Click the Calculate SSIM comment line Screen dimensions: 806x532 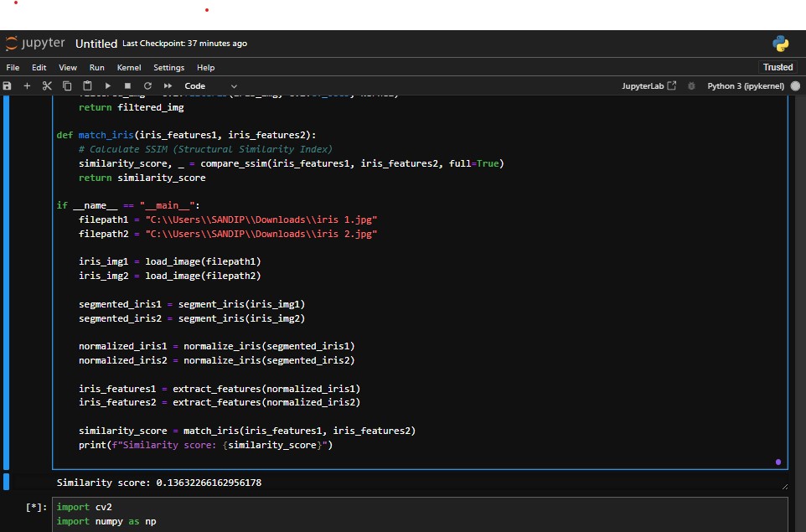205,149
